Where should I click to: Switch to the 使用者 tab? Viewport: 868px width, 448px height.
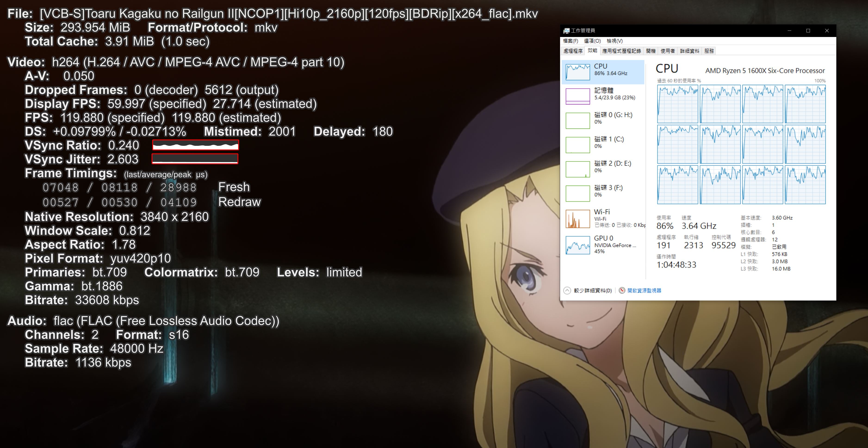click(667, 51)
